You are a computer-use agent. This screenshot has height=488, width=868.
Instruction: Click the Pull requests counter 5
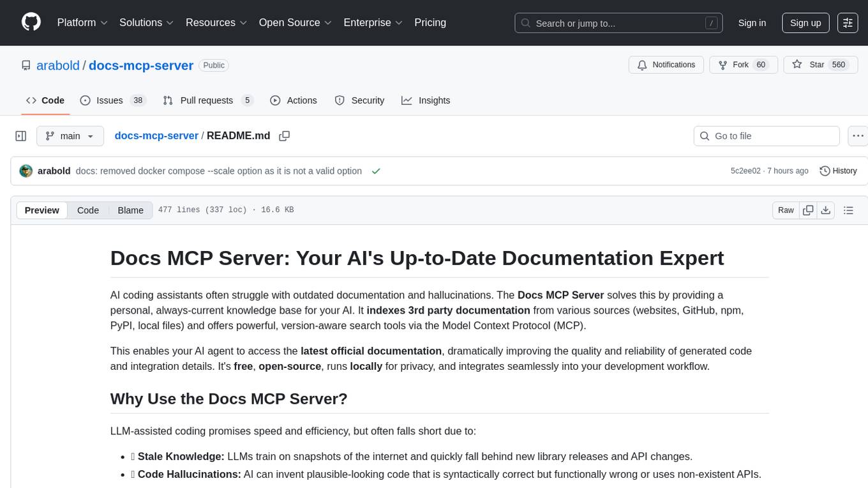point(247,100)
